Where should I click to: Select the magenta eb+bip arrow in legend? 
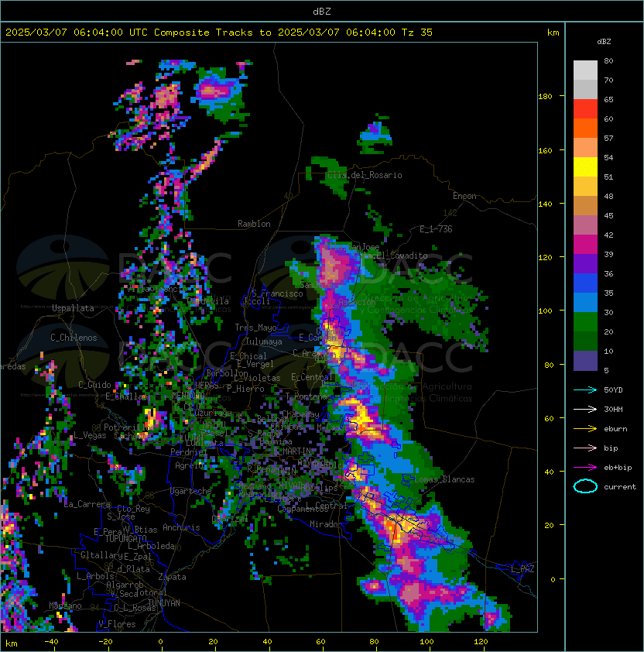585,468
